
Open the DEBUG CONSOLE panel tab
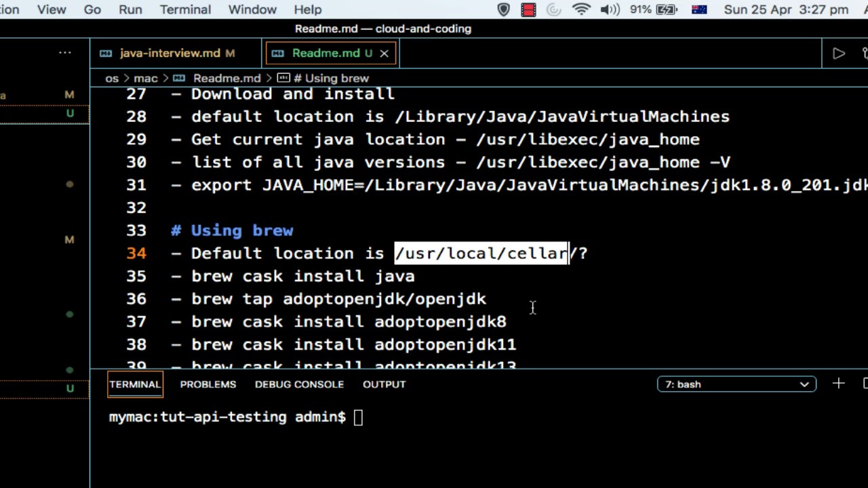coord(299,384)
